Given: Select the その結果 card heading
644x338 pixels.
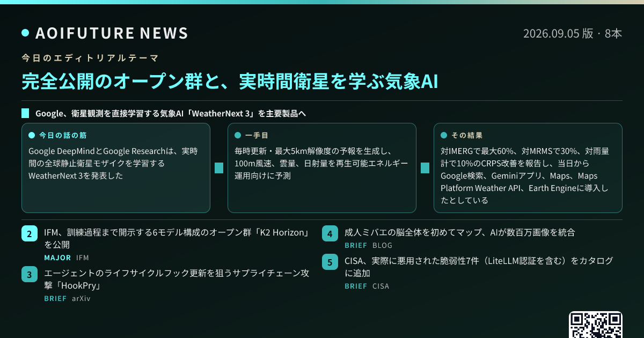Looking at the screenshot, I should (467, 135).
